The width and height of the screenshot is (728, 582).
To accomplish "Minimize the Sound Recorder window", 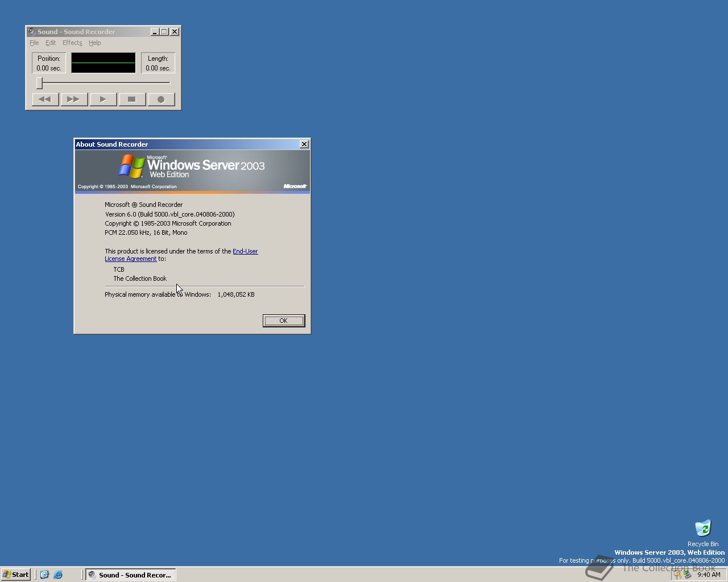I will 155,32.
